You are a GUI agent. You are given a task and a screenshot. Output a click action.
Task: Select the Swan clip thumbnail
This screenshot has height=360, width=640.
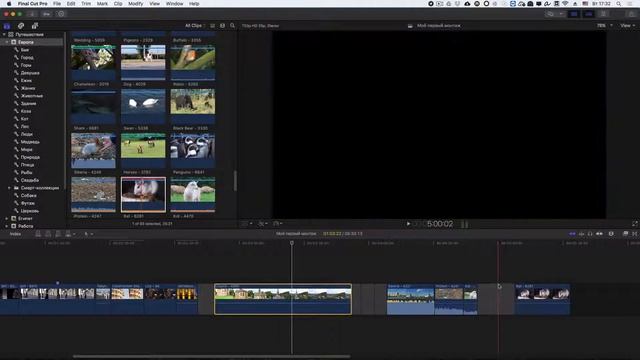pyautogui.click(x=143, y=106)
